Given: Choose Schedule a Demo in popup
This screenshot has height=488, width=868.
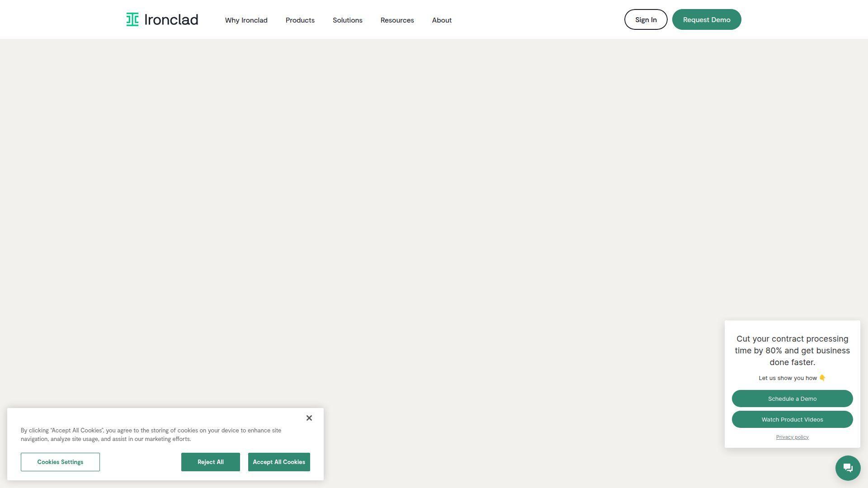Looking at the screenshot, I should click(x=792, y=399).
